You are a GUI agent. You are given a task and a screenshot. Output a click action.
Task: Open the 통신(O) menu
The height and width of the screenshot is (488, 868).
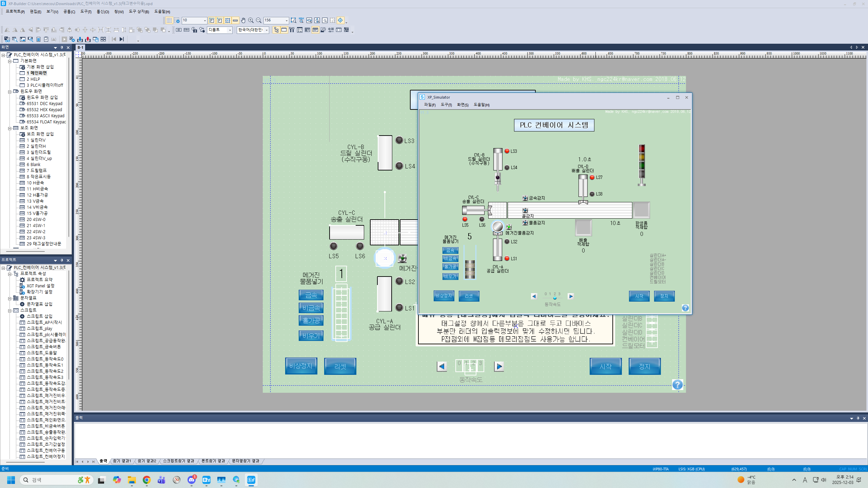[103, 12]
